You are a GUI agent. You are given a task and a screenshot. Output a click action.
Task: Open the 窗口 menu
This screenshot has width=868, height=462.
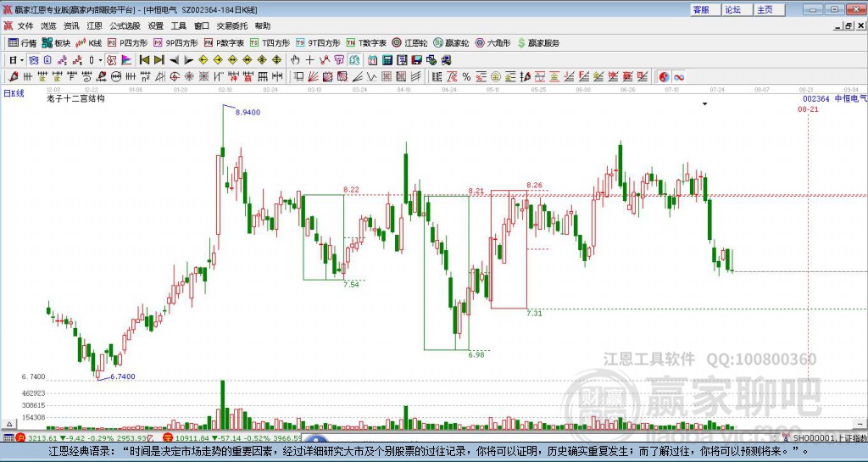(202, 26)
